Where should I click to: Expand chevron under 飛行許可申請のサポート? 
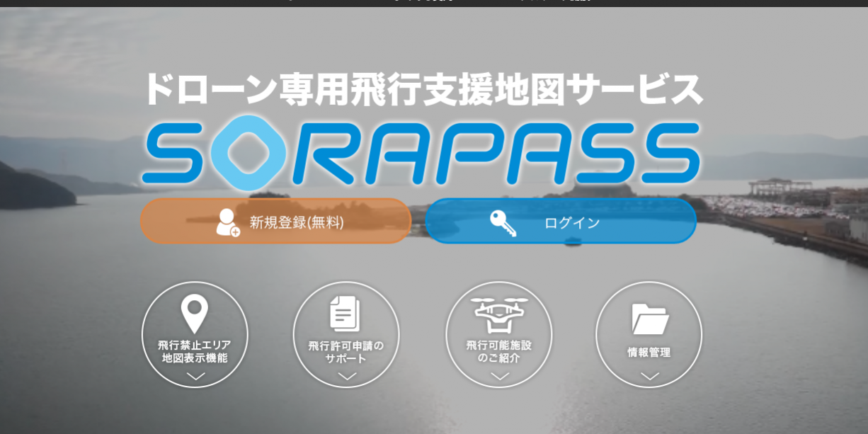[x=347, y=377]
